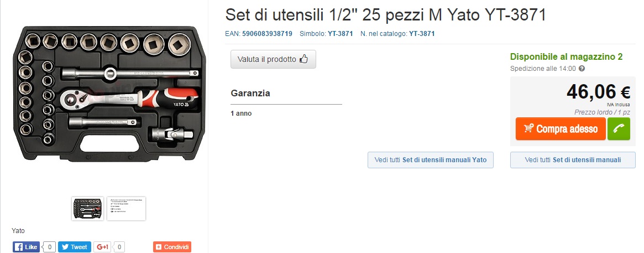Click the thumbs-up icon on Valuta il prodotto
This screenshot has width=644, height=253.
point(303,59)
